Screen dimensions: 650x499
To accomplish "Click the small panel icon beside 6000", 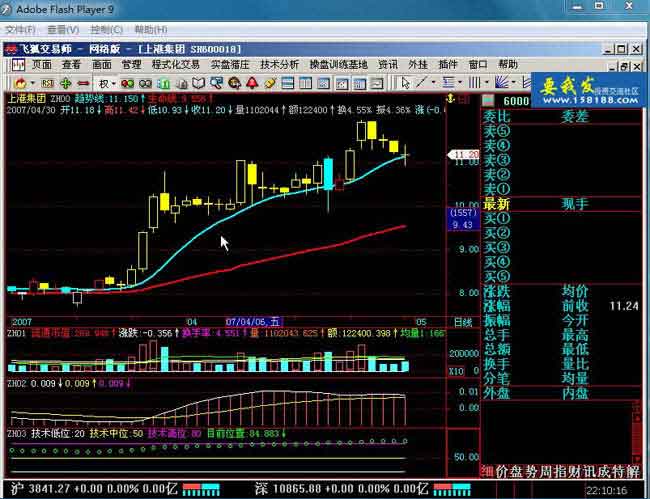I will [x=489, y=100].
